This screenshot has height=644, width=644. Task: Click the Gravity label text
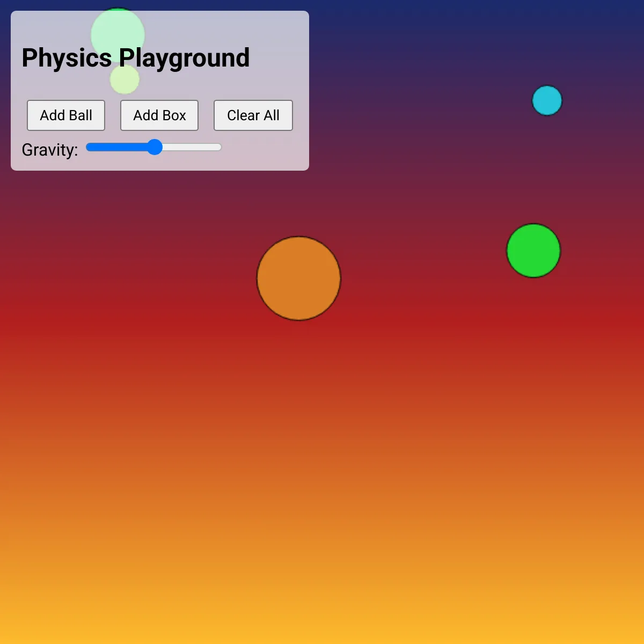[x=49, y=150]
